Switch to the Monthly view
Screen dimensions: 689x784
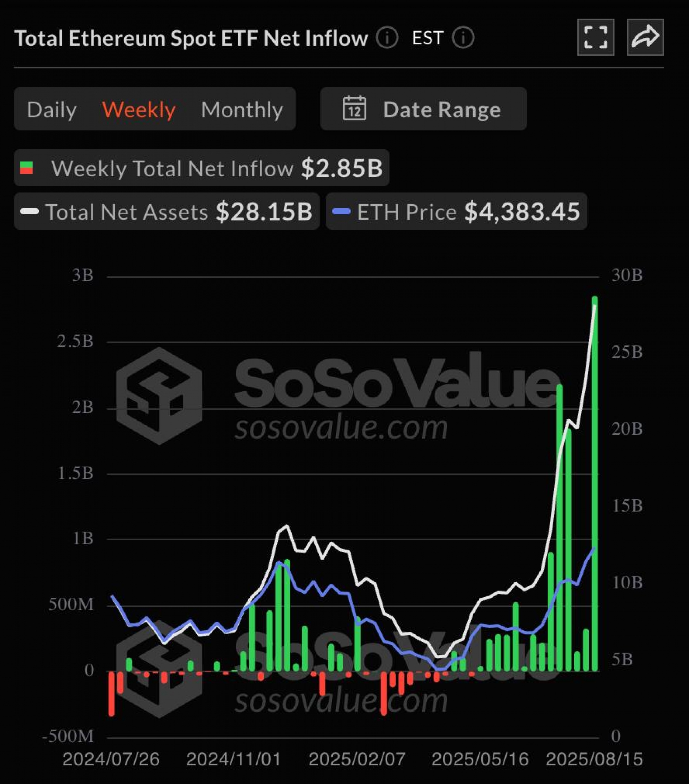(242, 109)
